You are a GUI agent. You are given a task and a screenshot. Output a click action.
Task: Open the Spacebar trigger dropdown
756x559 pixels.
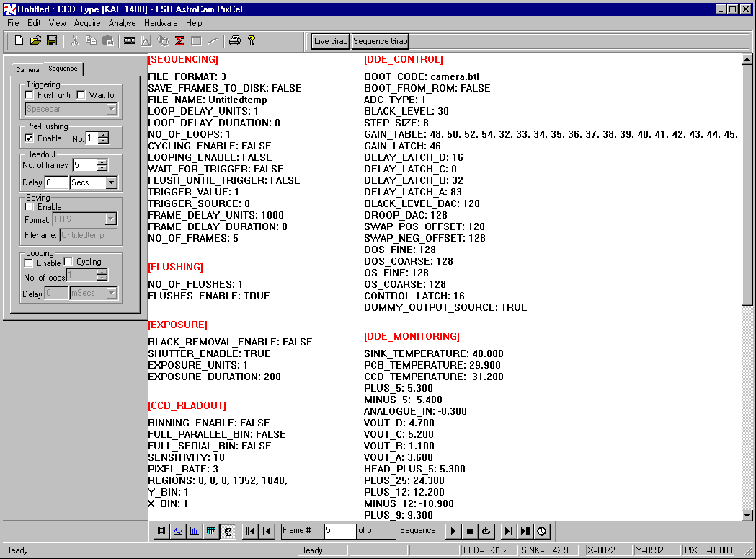pyautogui.click(x=111, y=110)
